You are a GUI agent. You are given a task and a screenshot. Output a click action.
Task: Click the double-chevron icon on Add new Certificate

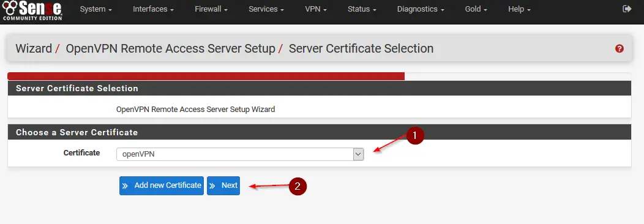(125, 186)
